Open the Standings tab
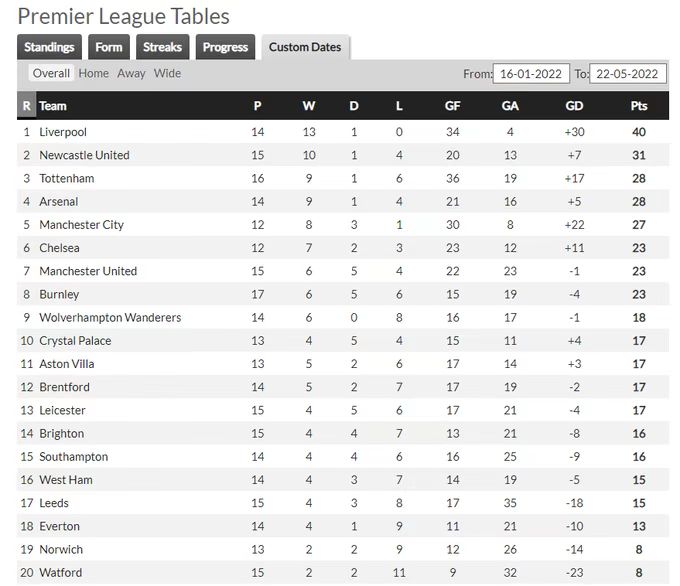Screen dimensions: 680x586 [49, 47]
